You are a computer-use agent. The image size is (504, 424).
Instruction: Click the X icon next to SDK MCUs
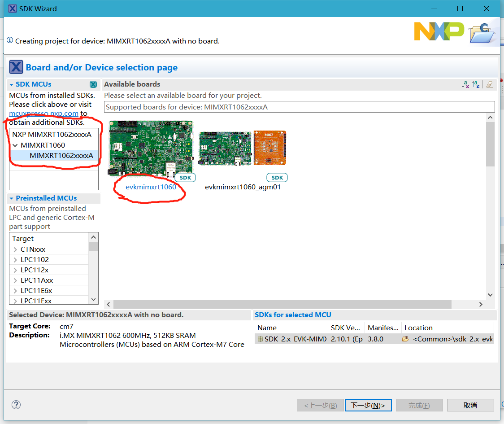[93, 84]
